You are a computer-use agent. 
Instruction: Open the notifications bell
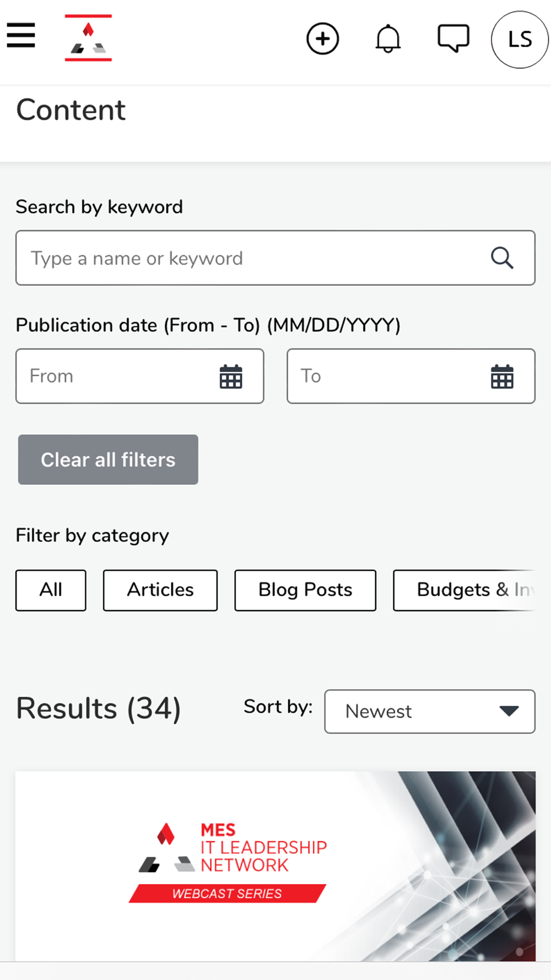tap(388, 39)
